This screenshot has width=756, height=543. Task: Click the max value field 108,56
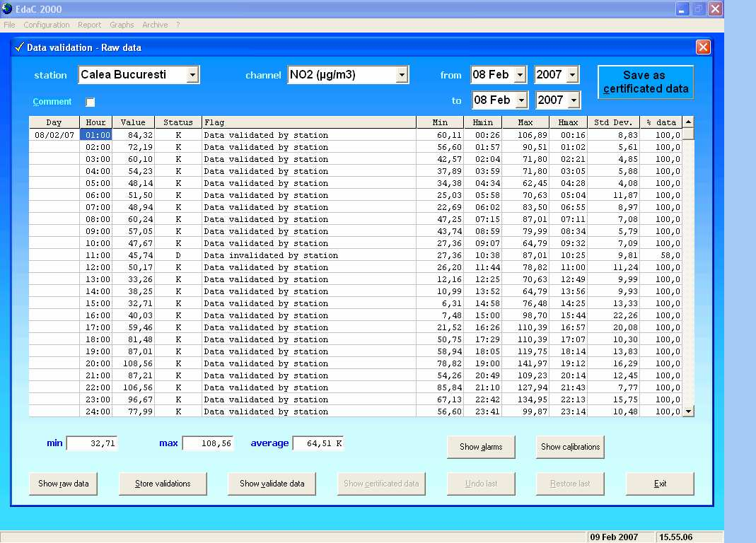point(208,443)
